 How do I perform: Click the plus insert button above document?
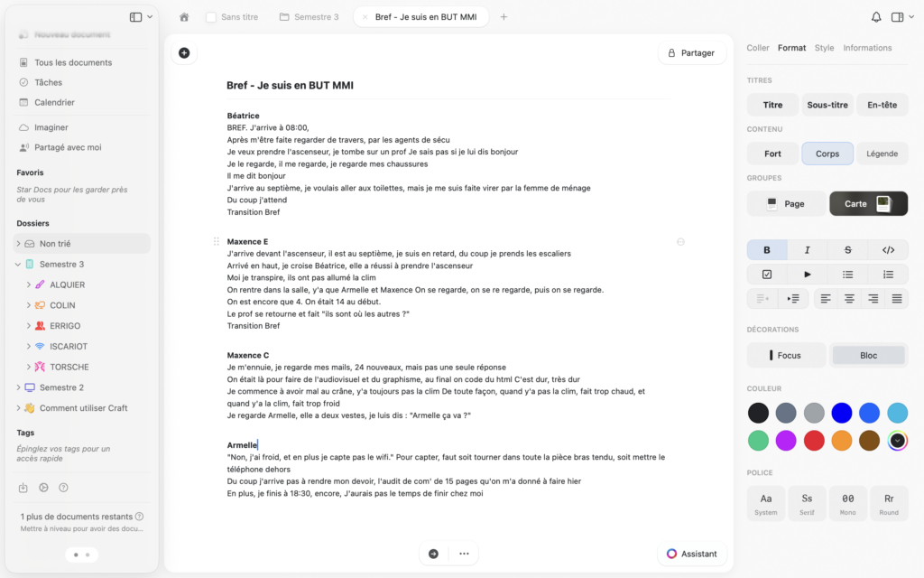pos(184,53)
